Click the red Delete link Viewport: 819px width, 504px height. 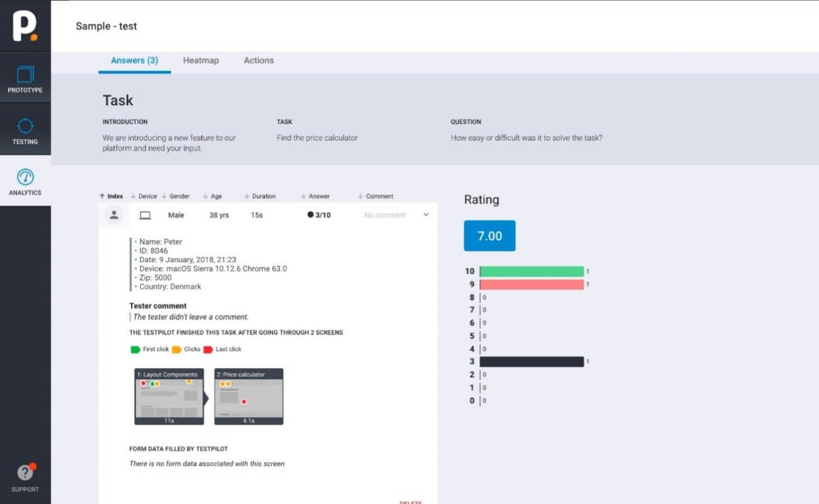coord(410,502)
